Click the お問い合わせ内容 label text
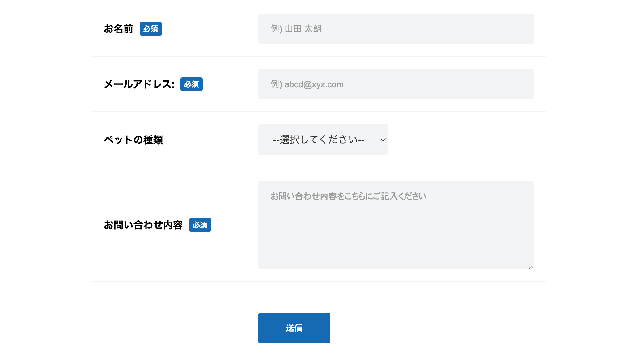Image resolution: width=644 pixels, height=354 pixels. (143, 225)
